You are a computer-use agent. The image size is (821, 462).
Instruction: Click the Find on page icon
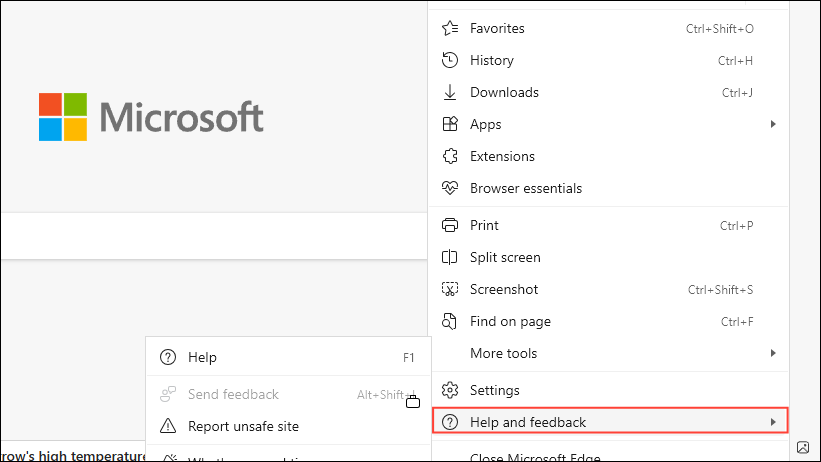(450, 322)
